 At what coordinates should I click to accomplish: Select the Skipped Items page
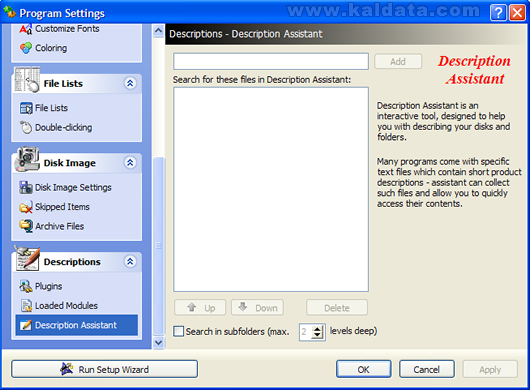(63, 207)
